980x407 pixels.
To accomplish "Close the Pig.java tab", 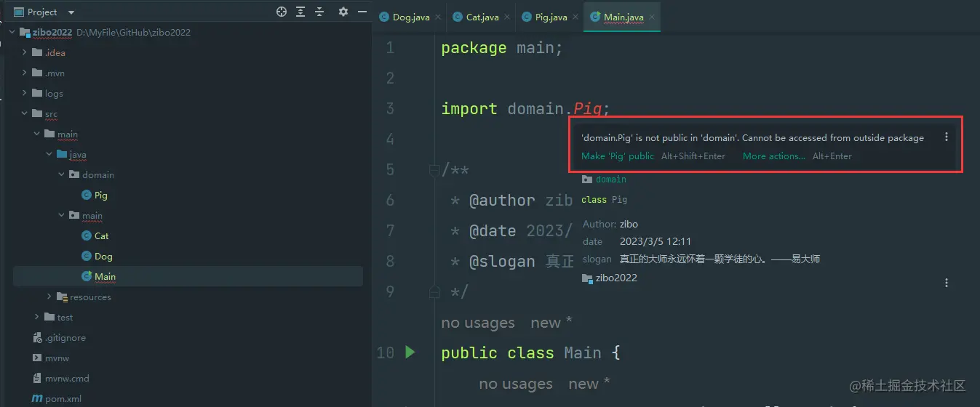I will point(575,17).
